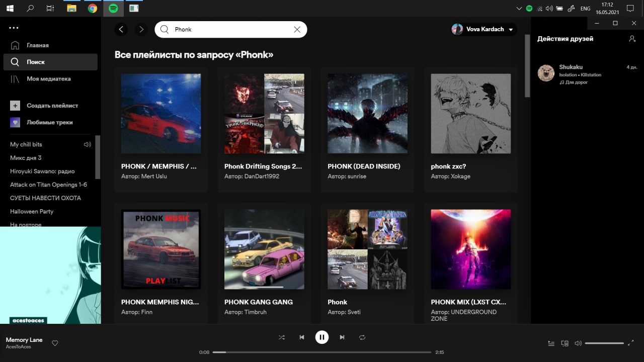Screen dimensions: 644x362
Task: Open the Phonk Drifting Songs playlist
Action: click(264, 129)
